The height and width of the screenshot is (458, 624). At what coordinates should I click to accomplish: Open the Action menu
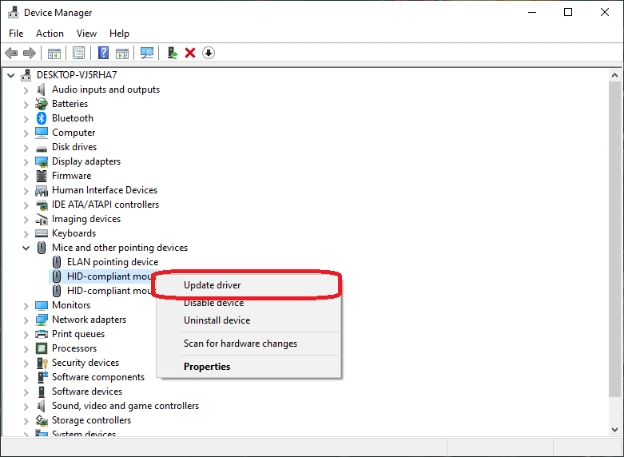click(50, 33)
